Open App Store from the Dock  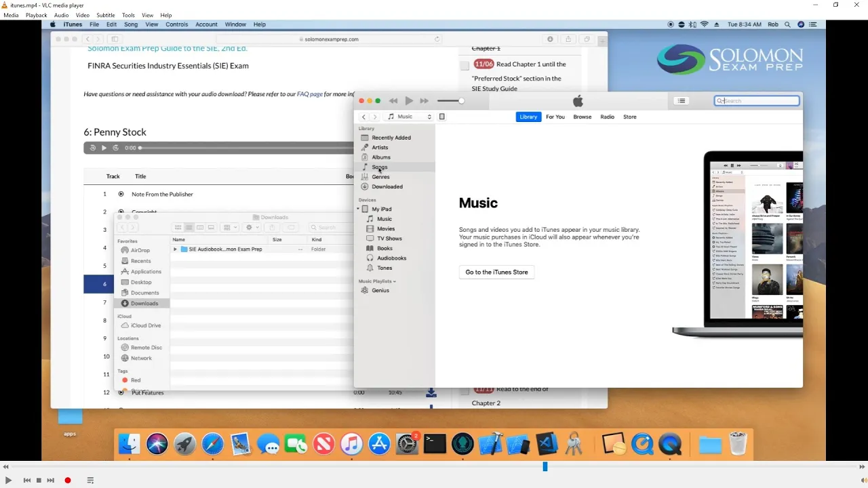point(379,445)
